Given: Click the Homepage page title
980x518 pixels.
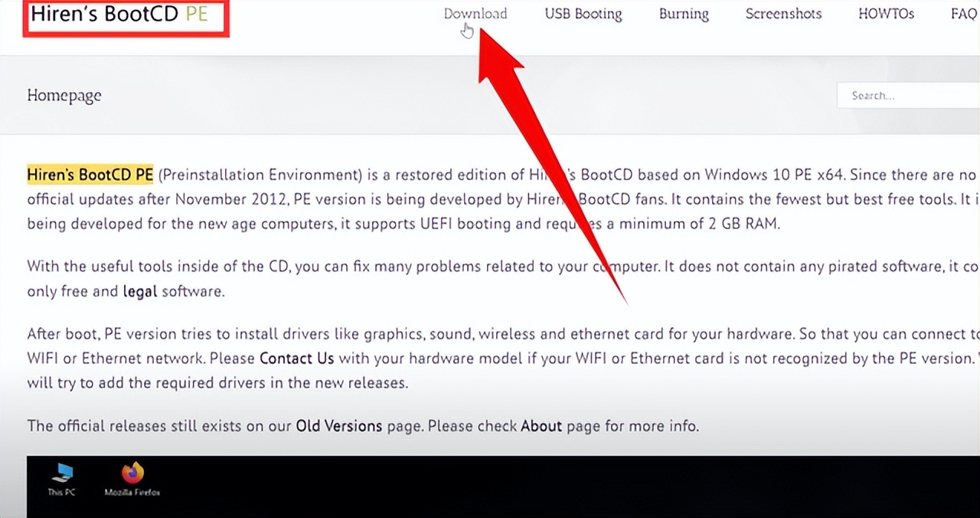Looking at the screenshot, I should pyautogui.click(x=64, y=96).
